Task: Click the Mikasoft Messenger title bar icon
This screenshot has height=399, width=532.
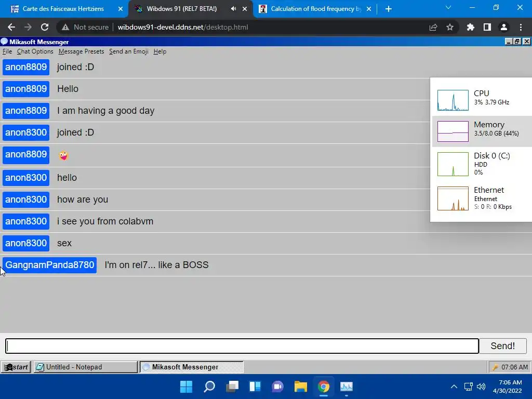Action: [x=4, y=42]
